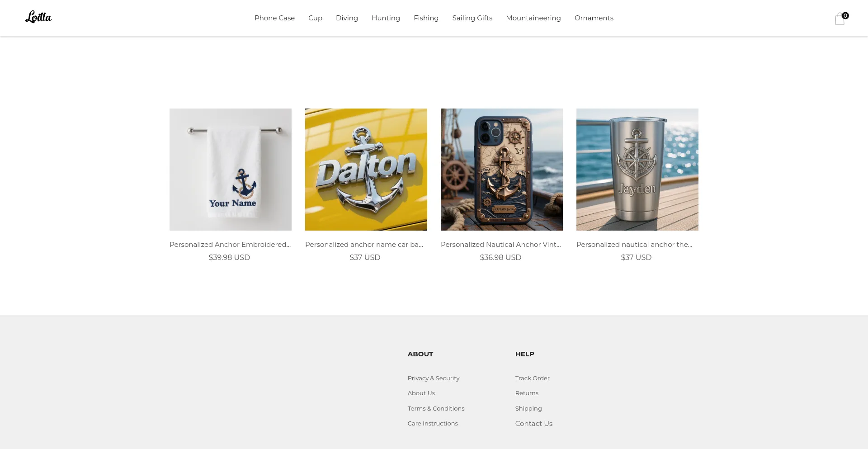Screen dimensions: 868x449
Task: Click the Loitla logo
Action: click(38, 17)
